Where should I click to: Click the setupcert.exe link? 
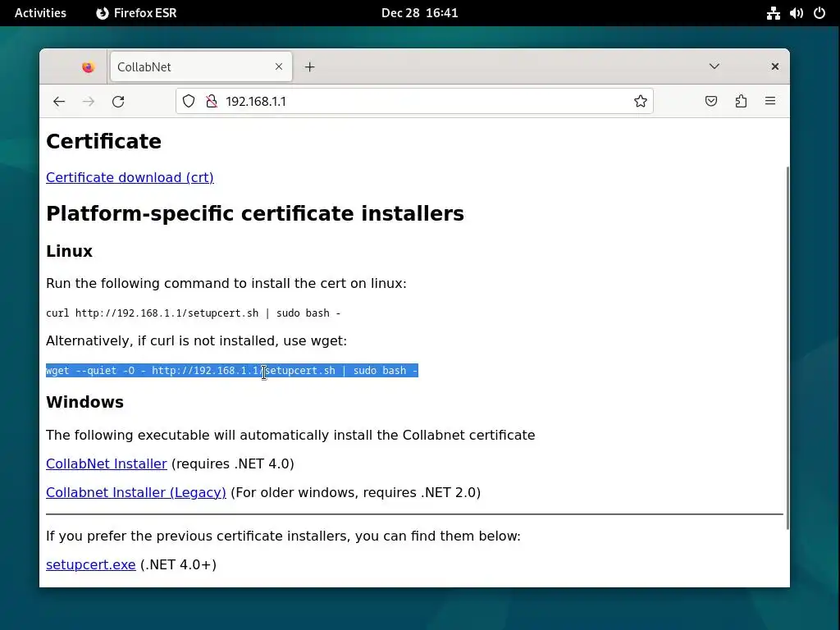click(90, 564)
